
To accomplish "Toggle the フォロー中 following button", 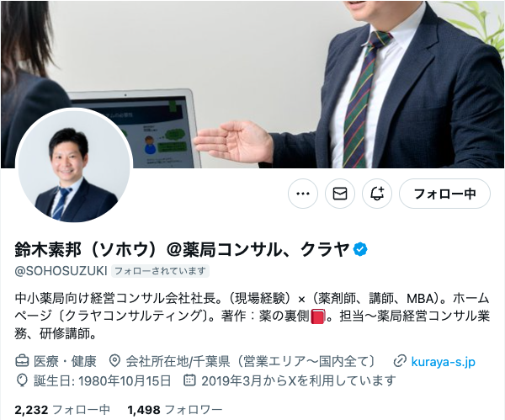I will pyautogui.click(x=444, y=194).
